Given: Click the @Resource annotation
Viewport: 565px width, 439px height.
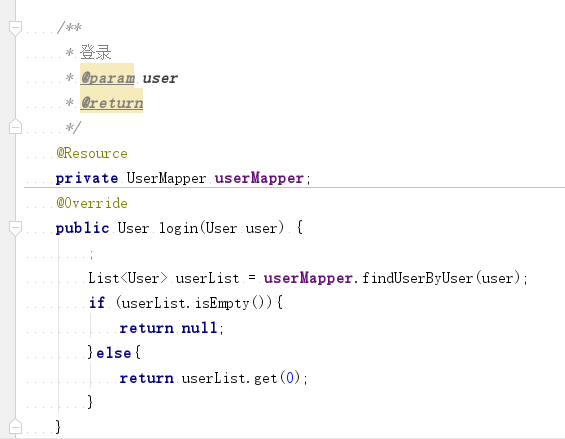Looking at the screenshot, I should click(x=92, y=153).
